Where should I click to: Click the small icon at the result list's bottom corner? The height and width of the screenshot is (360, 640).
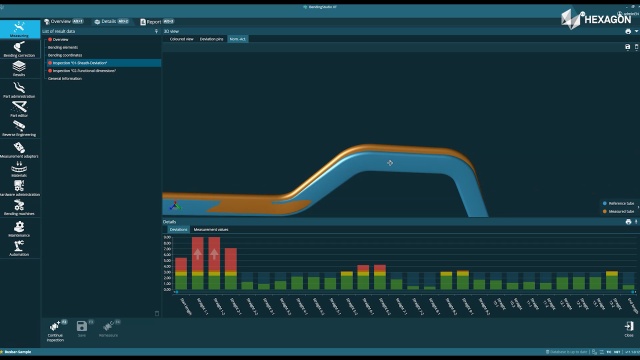tap(157, 313)
